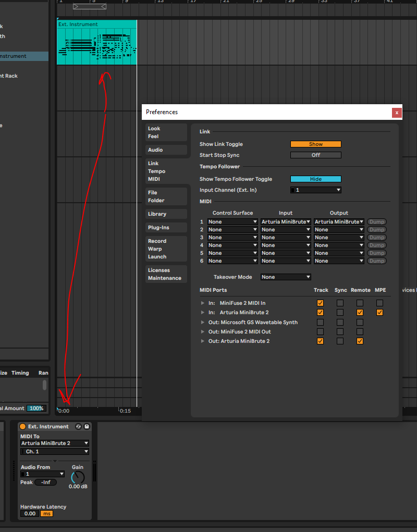Toggle the ms latency unit button

click(x=47, y=514)
